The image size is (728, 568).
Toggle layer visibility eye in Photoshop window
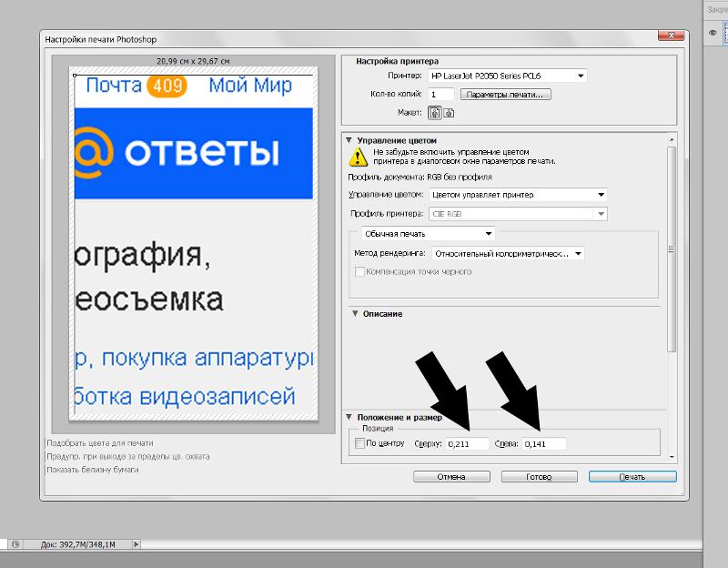[x=713, y=33]
